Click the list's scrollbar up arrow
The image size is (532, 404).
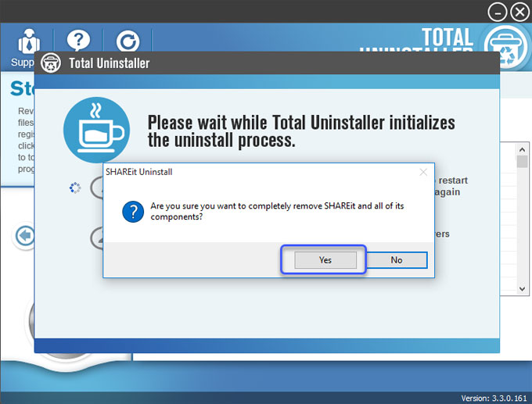522,149
